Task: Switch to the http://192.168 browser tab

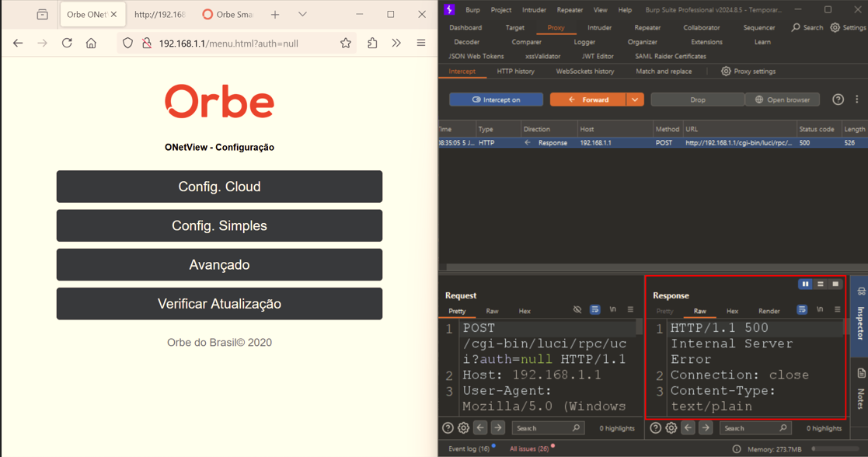Action: tap(159, 15)
